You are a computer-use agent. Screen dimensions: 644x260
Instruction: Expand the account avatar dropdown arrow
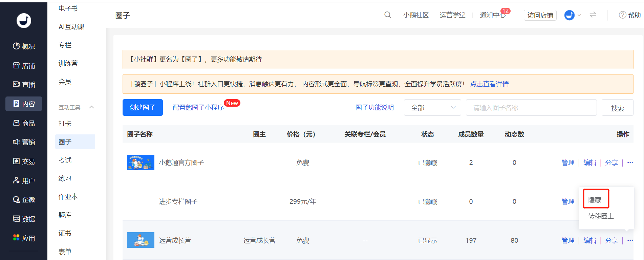tap(579, 15)
